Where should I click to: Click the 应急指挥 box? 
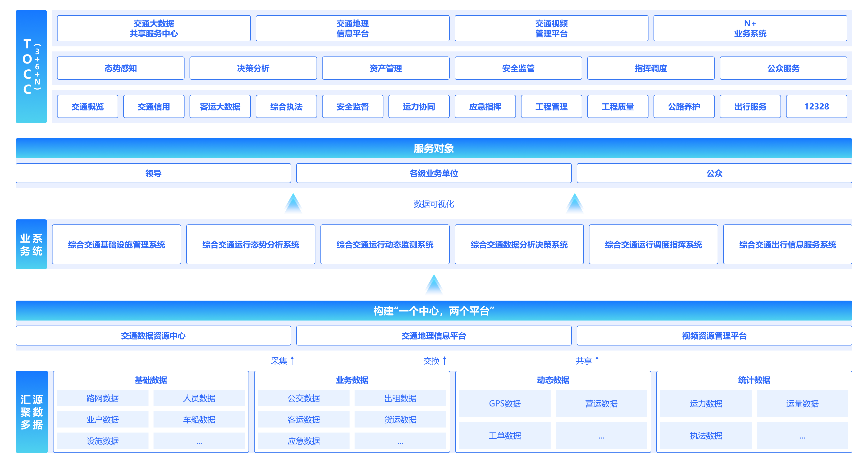[x=485, y=107]
